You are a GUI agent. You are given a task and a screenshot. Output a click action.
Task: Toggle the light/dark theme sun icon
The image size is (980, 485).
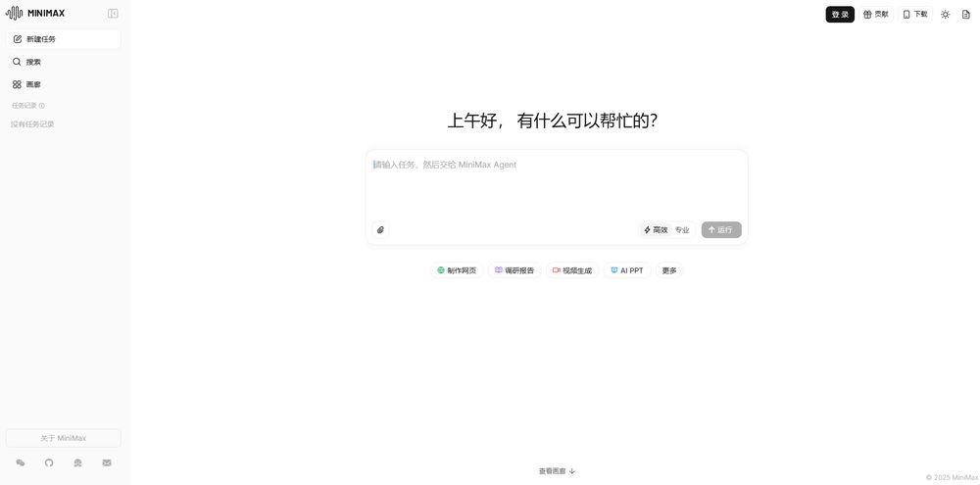[945, 15]
